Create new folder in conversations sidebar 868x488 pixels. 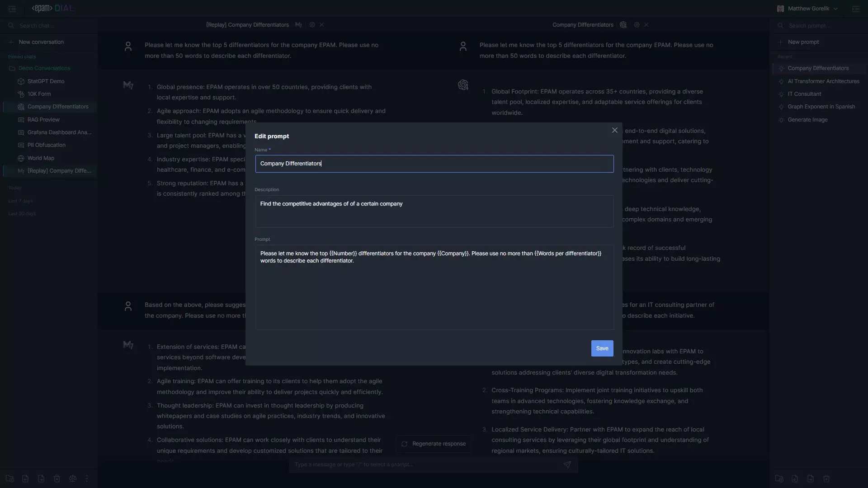coord(9,479)
